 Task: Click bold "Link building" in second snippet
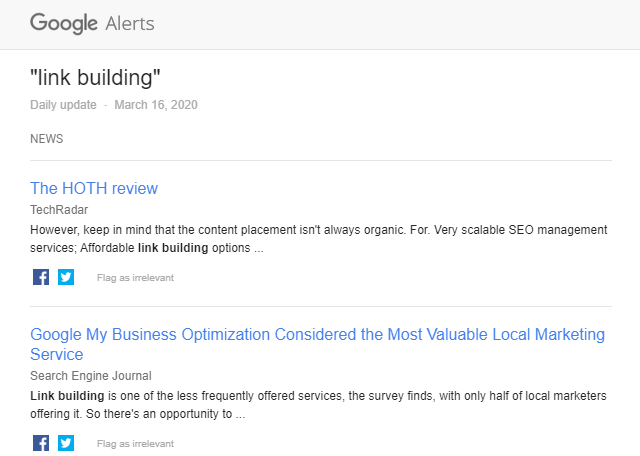pos(67,396)
